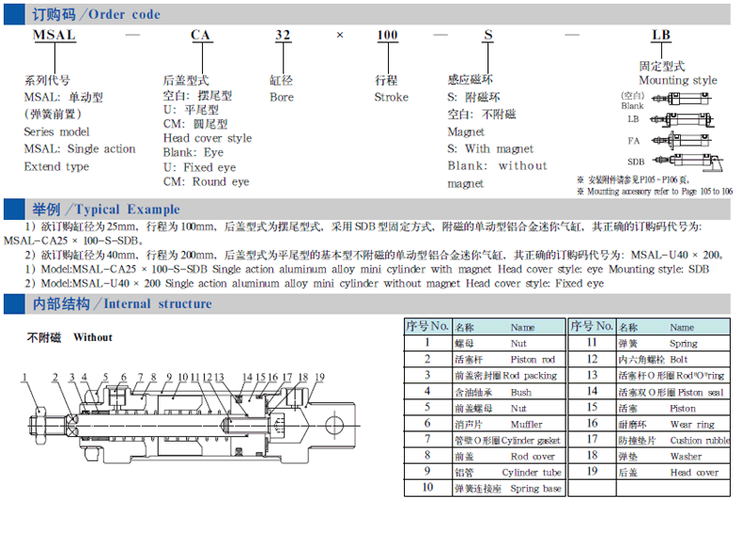This screenshot has height=560, width=742.
Task: Click the 'Piston' cell in row 15
Action: (x=672, y=408)
